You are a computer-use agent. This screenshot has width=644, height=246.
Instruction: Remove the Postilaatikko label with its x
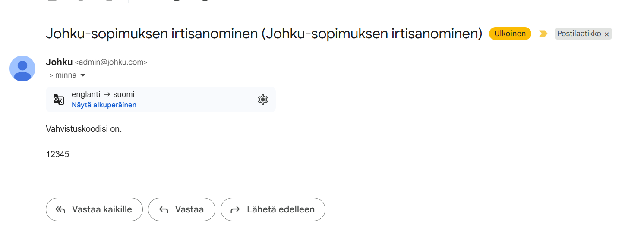[x=606, y=34]
